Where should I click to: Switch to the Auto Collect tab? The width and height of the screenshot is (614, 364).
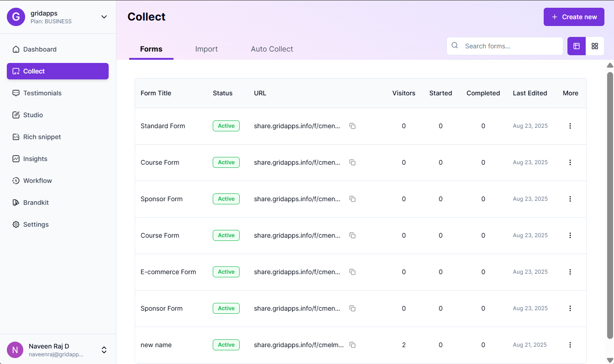click(272, 49)
